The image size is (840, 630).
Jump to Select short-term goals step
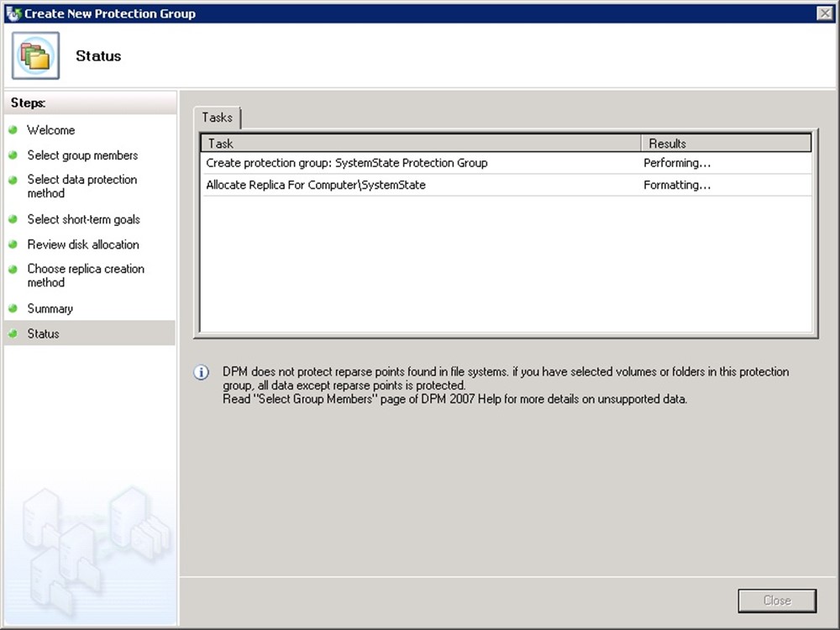pos(83,219)
